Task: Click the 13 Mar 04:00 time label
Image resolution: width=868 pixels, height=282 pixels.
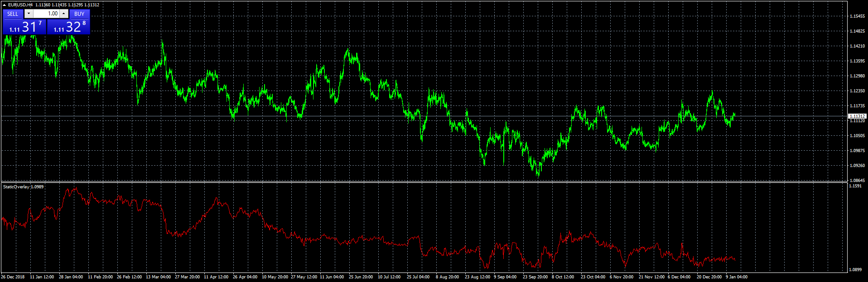Action: coord(158,277)
